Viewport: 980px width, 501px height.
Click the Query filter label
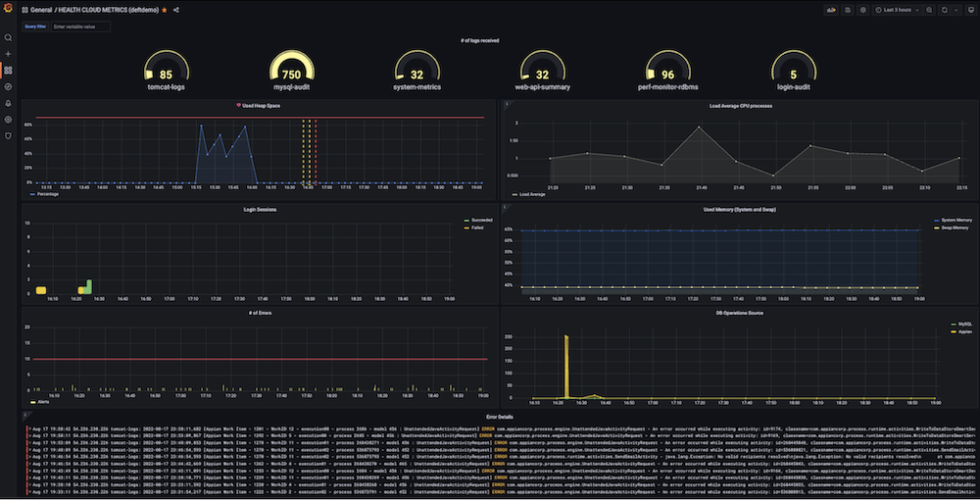point(35,26)
